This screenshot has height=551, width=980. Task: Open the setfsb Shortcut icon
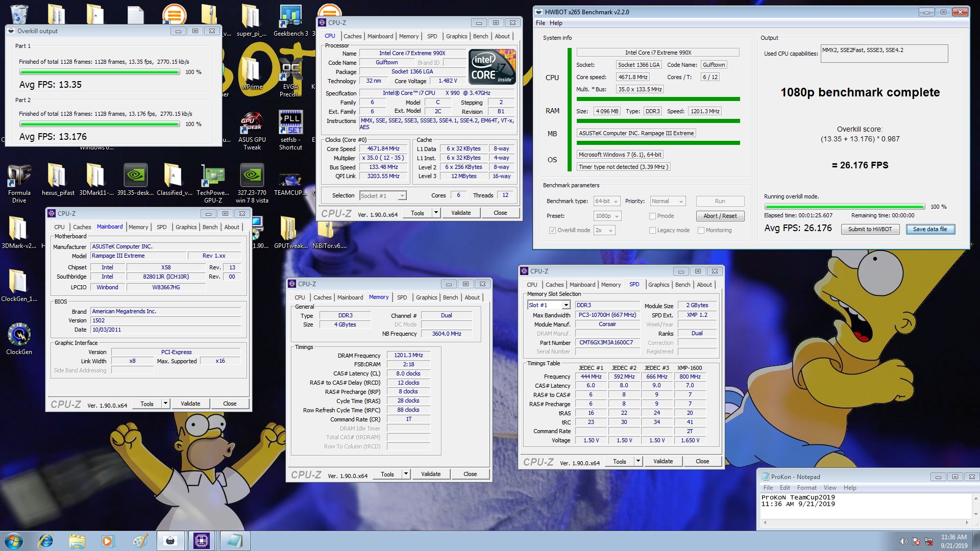tap(290, 131)
